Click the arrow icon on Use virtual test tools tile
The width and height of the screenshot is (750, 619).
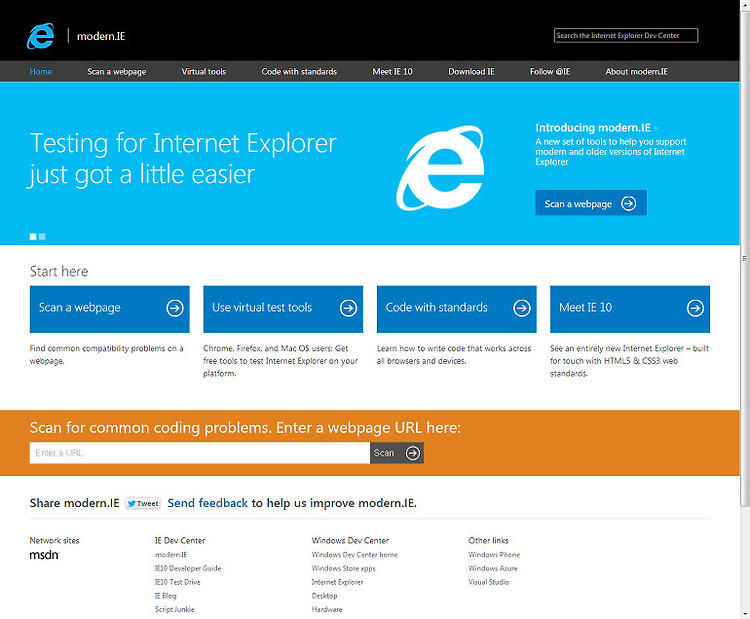click(348, 308)
